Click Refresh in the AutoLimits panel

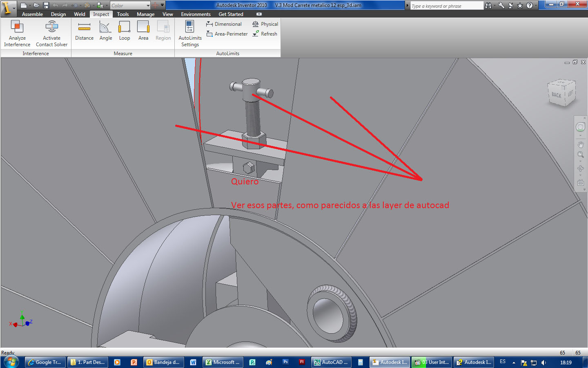pos(265,34)
